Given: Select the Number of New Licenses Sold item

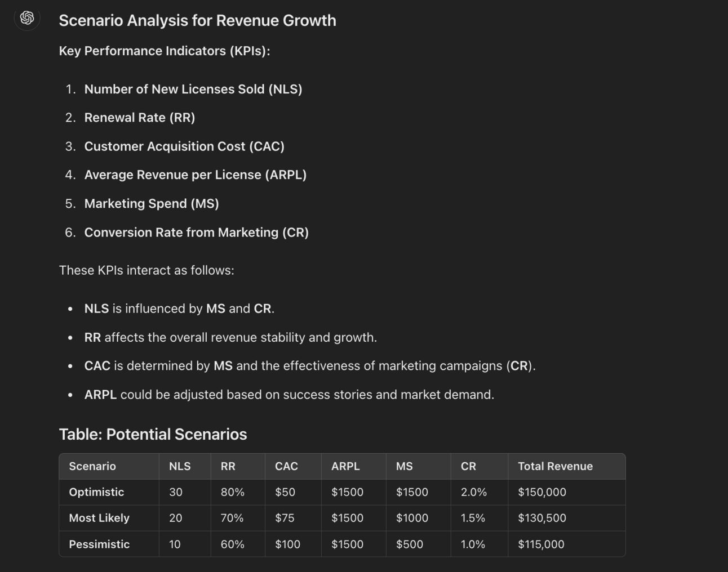Looking at the screenshot, I should (193, 89).
